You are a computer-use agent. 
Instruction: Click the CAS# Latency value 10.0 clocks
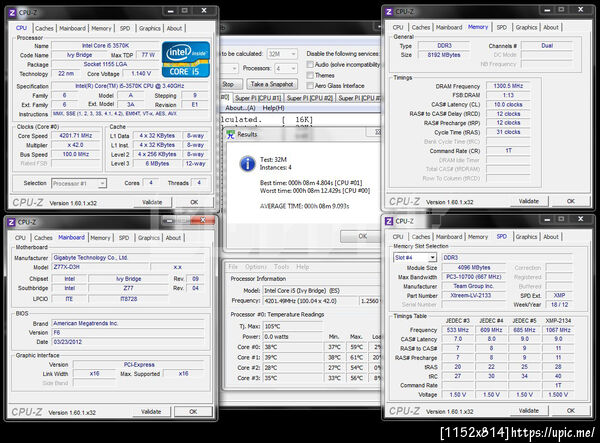[x=508, y=104]
